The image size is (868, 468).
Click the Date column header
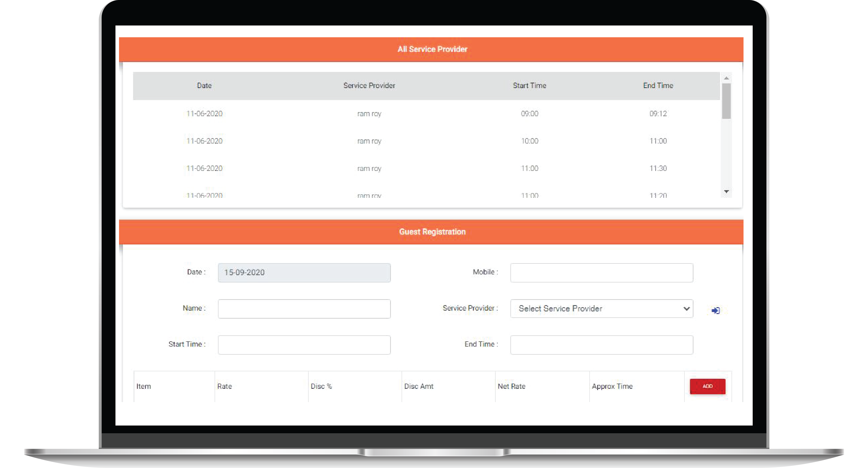[x=204, y=86]
